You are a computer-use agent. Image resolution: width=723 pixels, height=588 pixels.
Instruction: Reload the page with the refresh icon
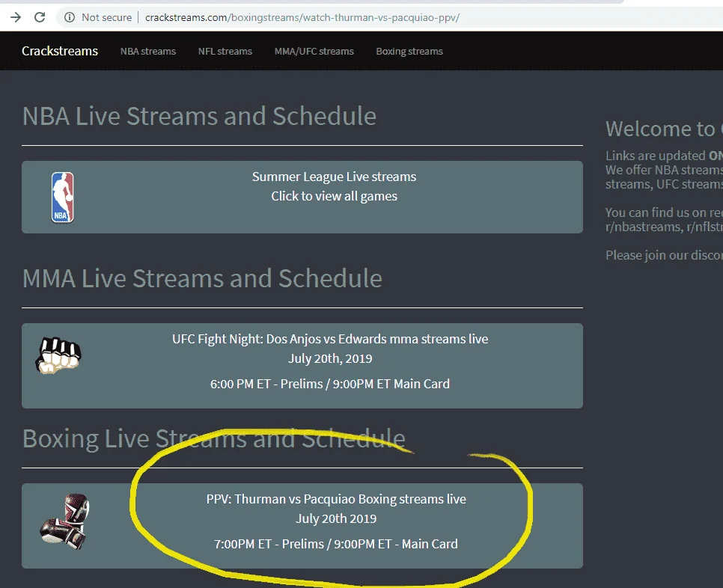(x=40, y=17)
